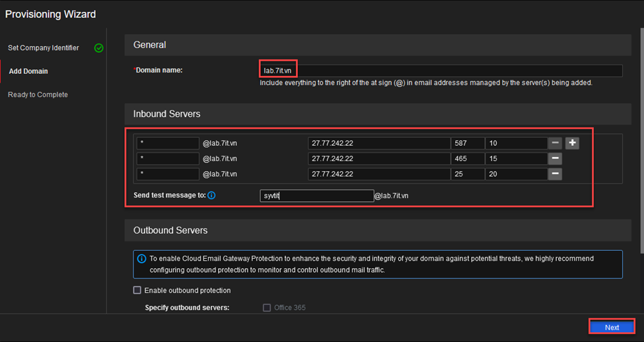Viewport: 644px width, 342px height.
Task: Click the vertical scrollbar on the right edge
Action: click(641, 135)
